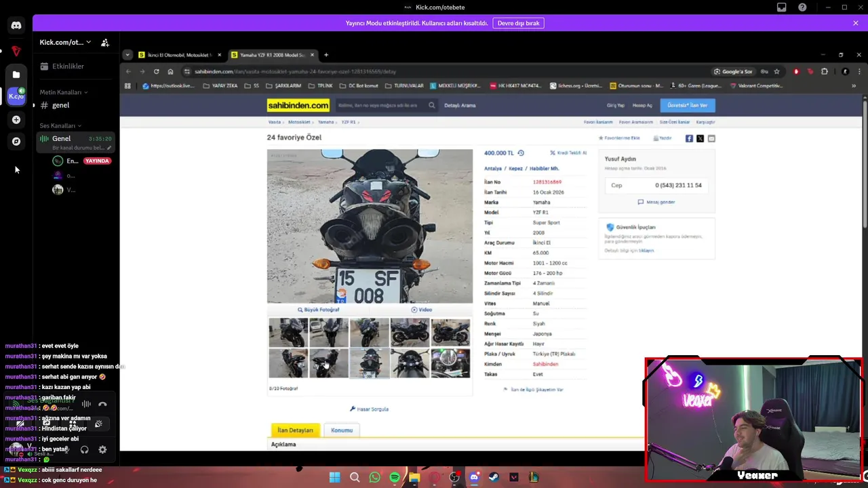Click the Ücretsiz İlan Ver button
The image size is (868, 488).
click(688, 105)
